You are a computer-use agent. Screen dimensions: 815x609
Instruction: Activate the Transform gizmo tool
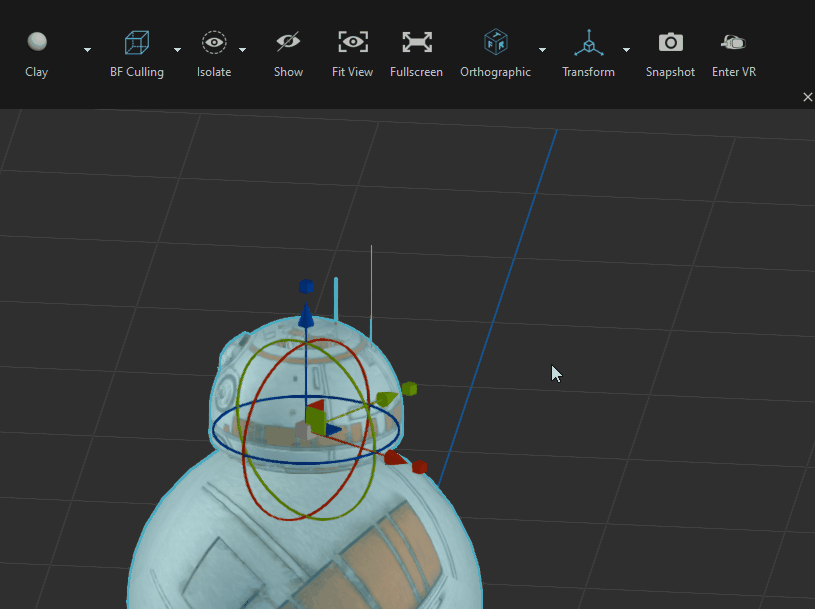589,43
